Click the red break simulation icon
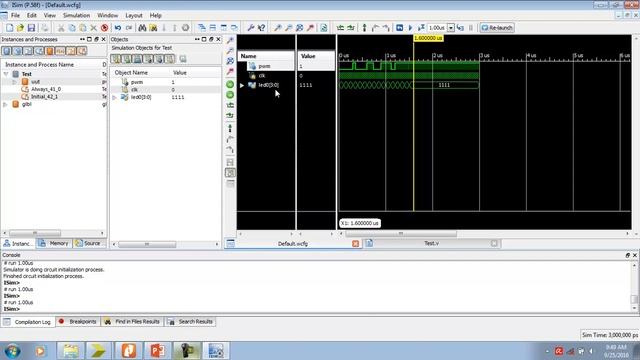The height and width of the screenshot is (360, 640). (104, 28)
